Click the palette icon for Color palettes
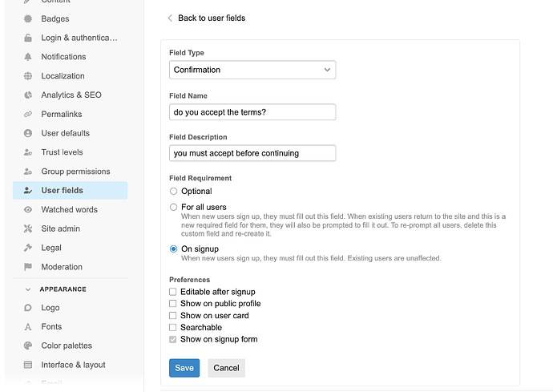 pyautogui.click(x=28, y=346)
